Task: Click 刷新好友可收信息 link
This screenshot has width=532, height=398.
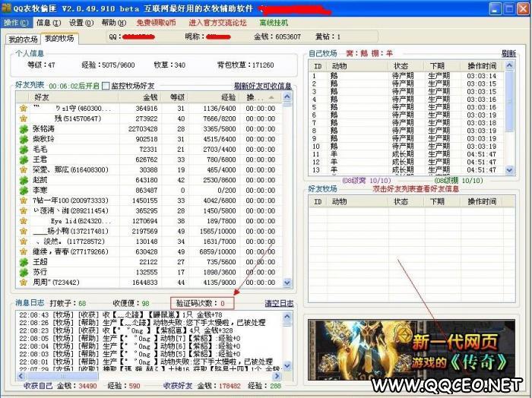Action: pyautogui.click(x=263, y=86)
